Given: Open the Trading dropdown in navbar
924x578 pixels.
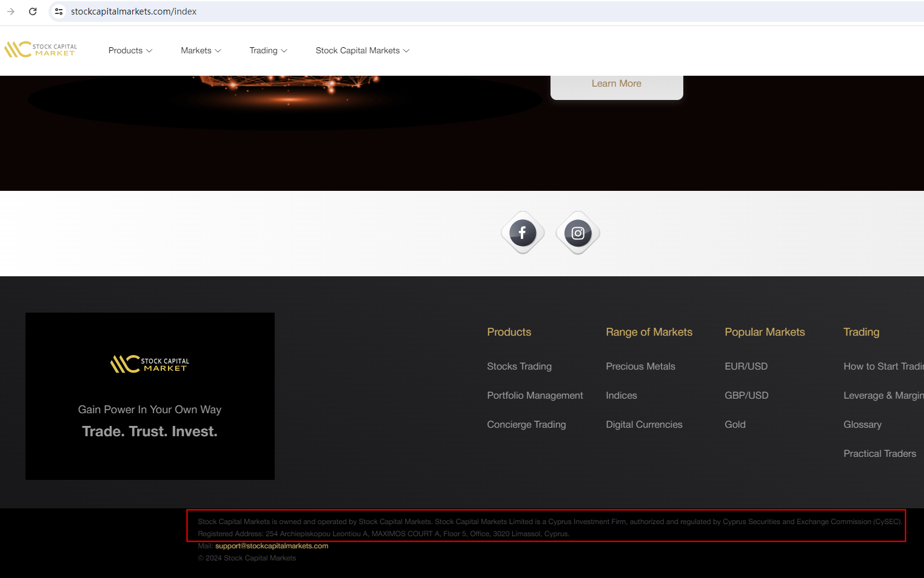Looking at the screenshot, I should [x=268, y=50].
